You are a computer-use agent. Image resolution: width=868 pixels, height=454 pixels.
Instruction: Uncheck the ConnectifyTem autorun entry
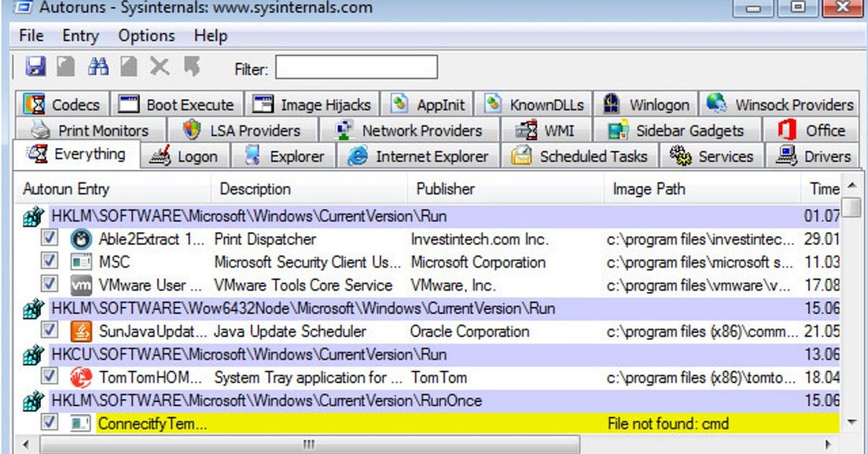point(50,423)
